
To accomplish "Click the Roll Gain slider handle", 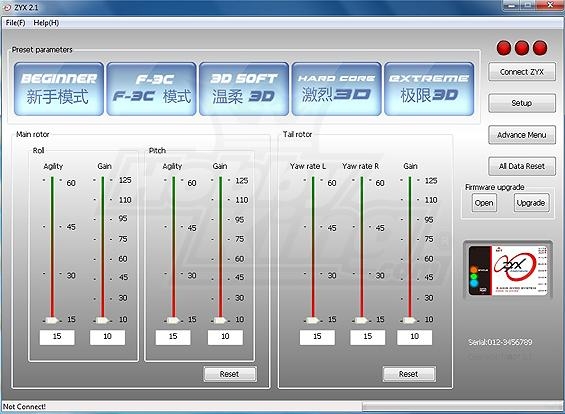I will point(102,320).
